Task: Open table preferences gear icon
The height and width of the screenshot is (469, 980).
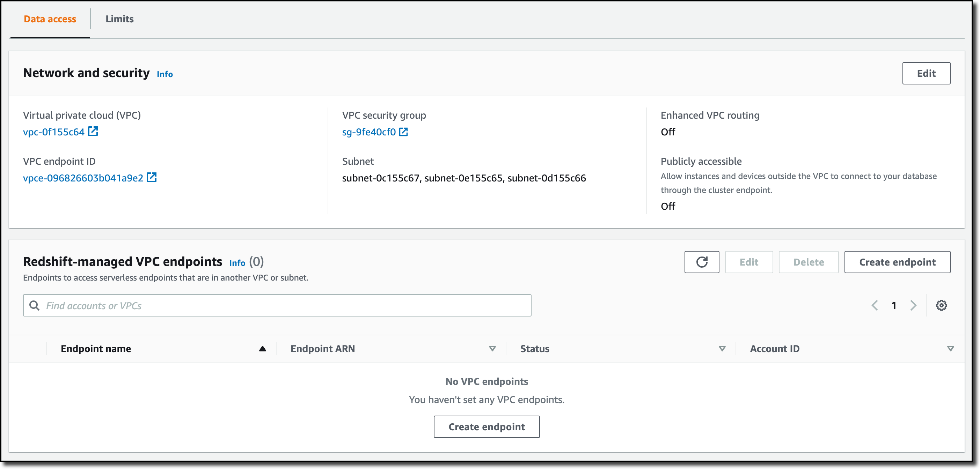Action: click(x=941, y=305)
